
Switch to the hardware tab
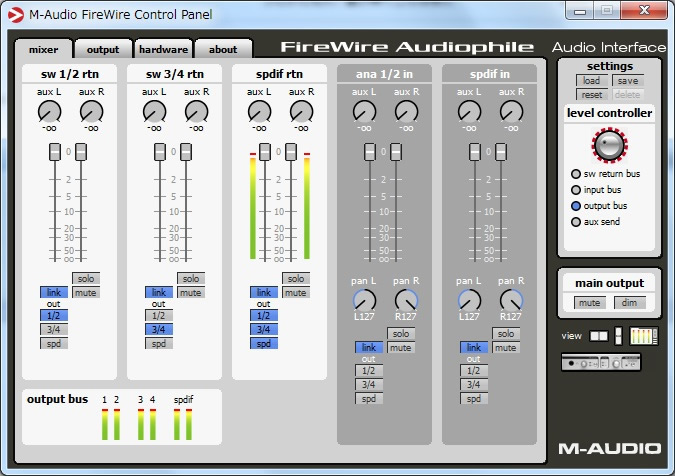point(163,49)
